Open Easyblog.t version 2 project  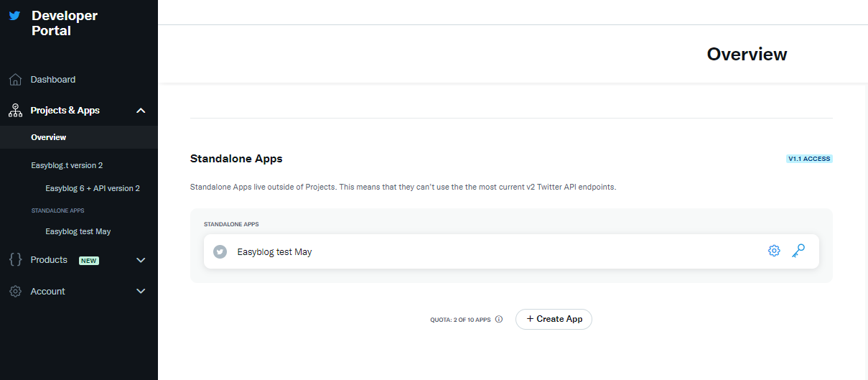tap(67, 165)
